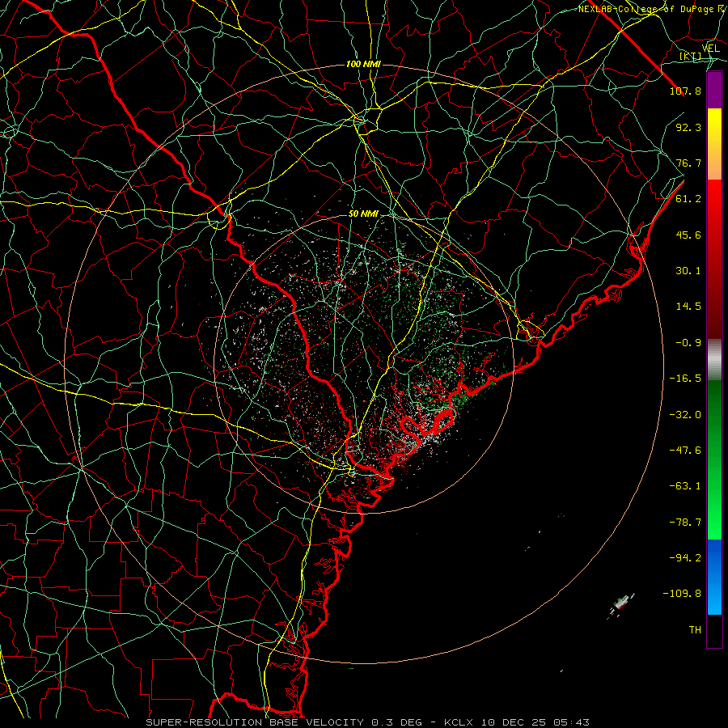The width and height of the screenshot is (728, 728).
Task: Click the 14.5 scale value
Action: click(x=688, y=307)
